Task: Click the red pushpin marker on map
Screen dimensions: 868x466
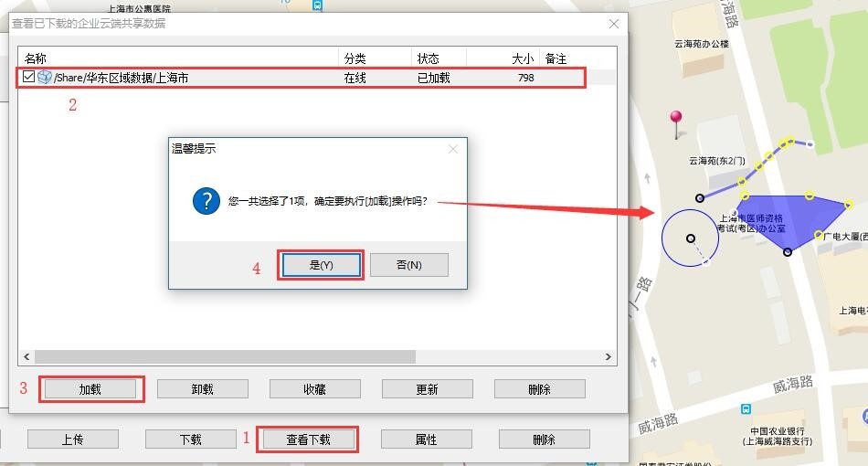Action: pos(676,119)
